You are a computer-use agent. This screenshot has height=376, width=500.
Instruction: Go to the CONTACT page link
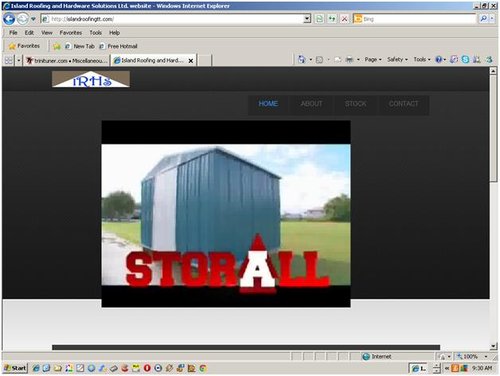(x=403, y=104)
